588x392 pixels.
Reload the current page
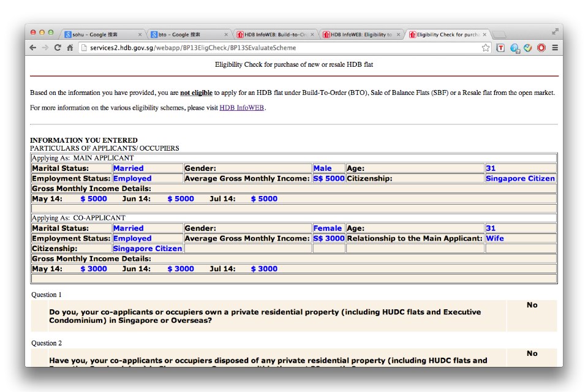click(58, 48)
